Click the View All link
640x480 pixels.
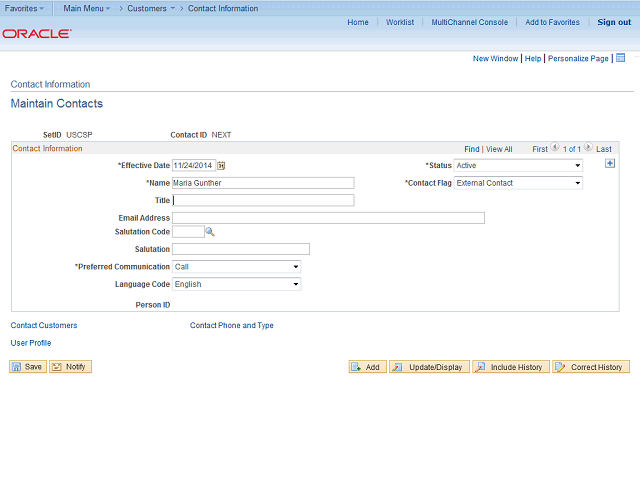499,149
